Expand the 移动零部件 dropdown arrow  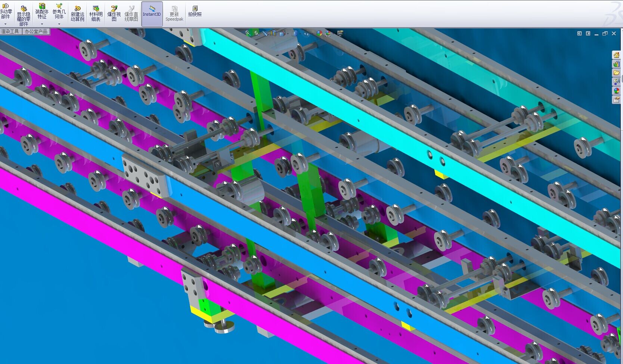pyautogui.click(x=6, y=24)
